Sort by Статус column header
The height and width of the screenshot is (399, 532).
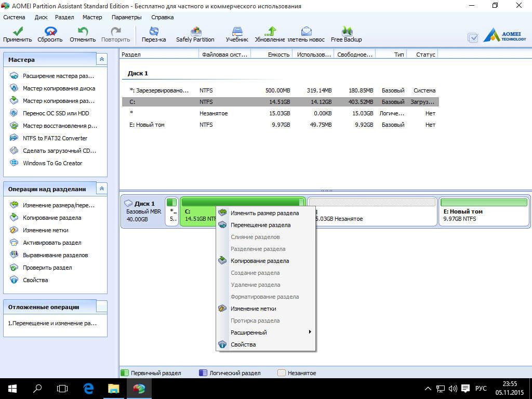(x=423, y=54)
